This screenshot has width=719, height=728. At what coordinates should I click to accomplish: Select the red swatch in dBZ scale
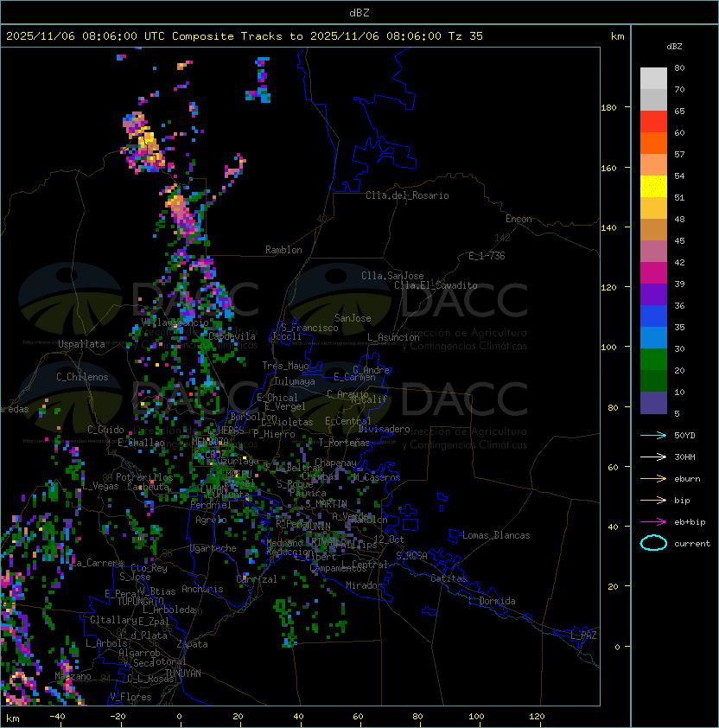[653, 121]
